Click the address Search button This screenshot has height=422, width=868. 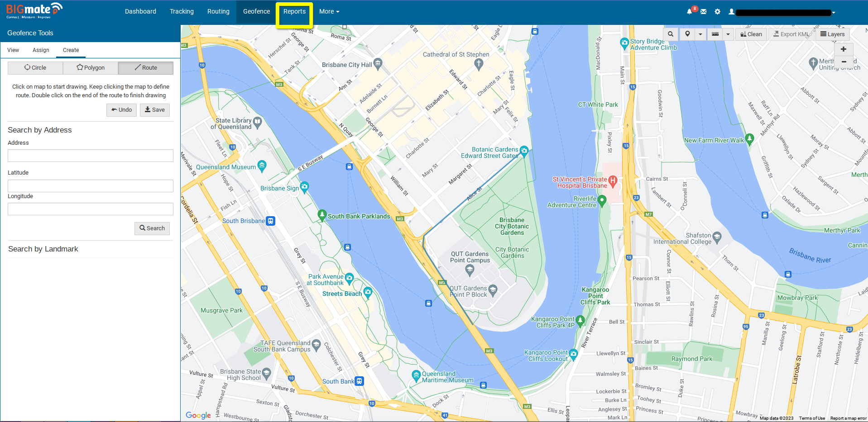point(152,228)
